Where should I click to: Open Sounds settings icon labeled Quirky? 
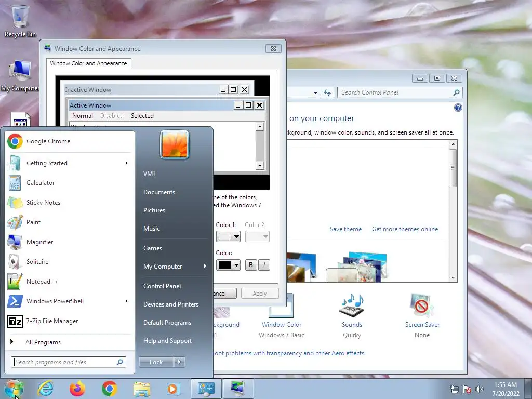[x=352, y=316]
